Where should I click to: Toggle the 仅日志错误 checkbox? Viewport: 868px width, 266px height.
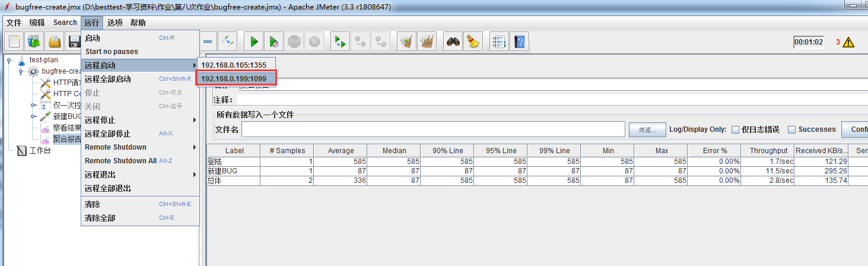point(735,129)
